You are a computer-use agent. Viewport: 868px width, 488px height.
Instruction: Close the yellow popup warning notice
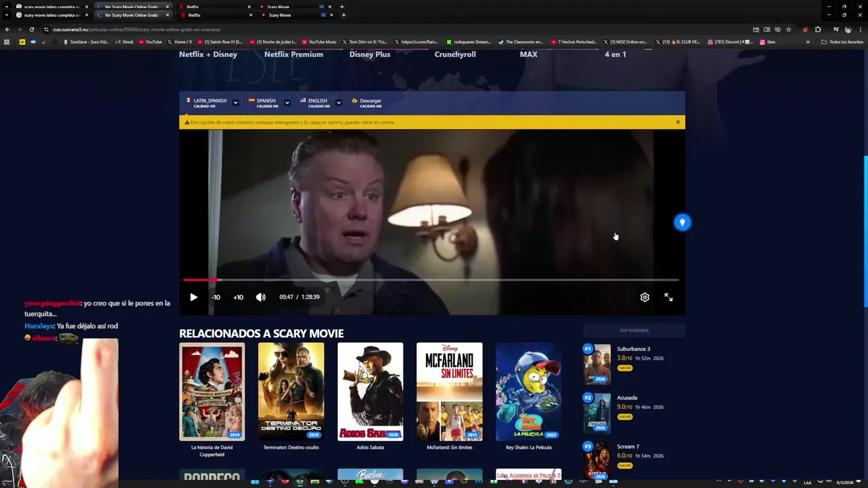coord(677,122)
